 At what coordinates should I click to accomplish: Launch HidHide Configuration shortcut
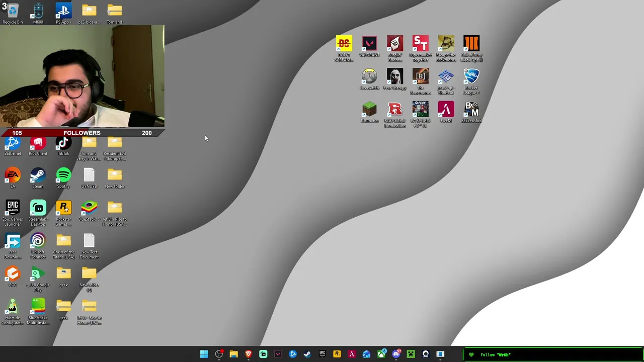(13, 312)
